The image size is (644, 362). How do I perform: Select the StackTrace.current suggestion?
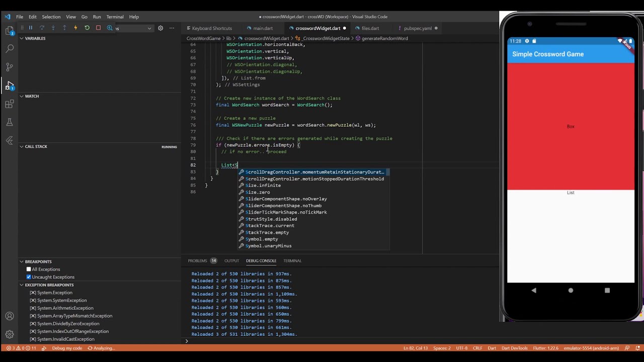coord(313,226)
